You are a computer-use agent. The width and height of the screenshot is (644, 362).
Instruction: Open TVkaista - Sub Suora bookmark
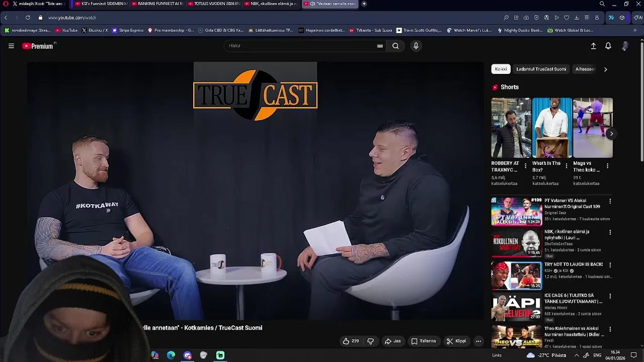(x=371, y=30)
